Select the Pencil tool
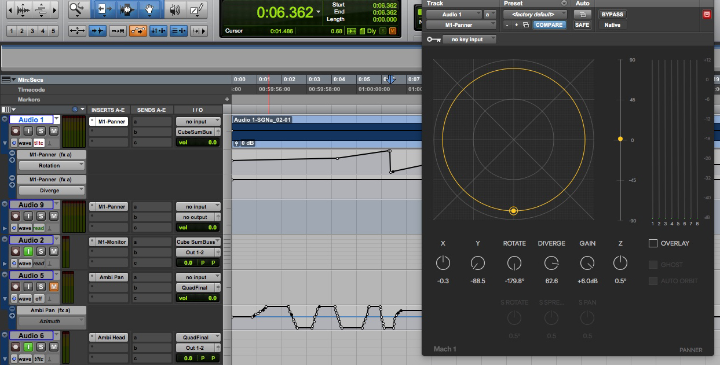Image resolution: width=720 pixels, height=365 pixels. coord(197,9)
